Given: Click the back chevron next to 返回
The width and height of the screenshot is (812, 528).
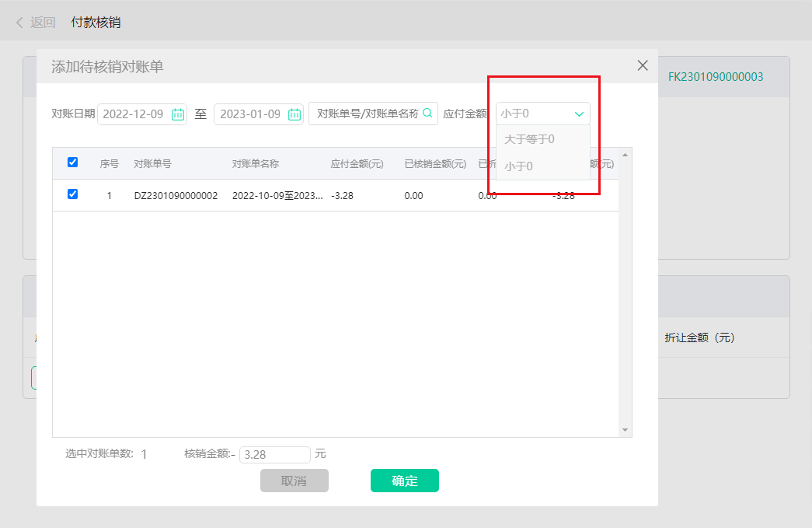Looking at the screenshot, I should (x=18, y=23).
